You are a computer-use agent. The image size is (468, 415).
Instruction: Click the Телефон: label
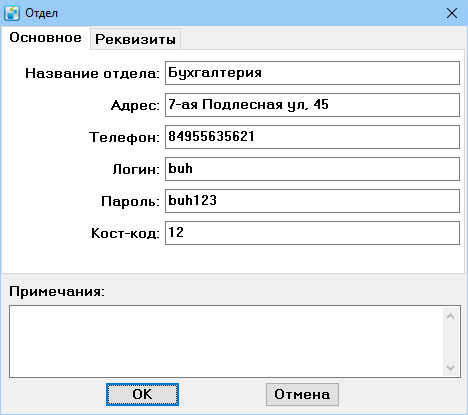click(x=124, y=137)
